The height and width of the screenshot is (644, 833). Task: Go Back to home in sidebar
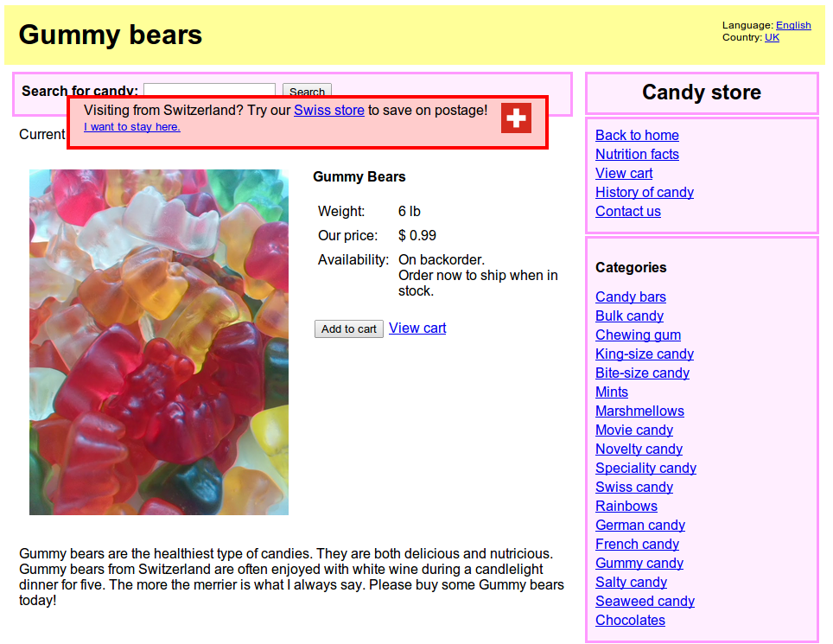(637, 135)
